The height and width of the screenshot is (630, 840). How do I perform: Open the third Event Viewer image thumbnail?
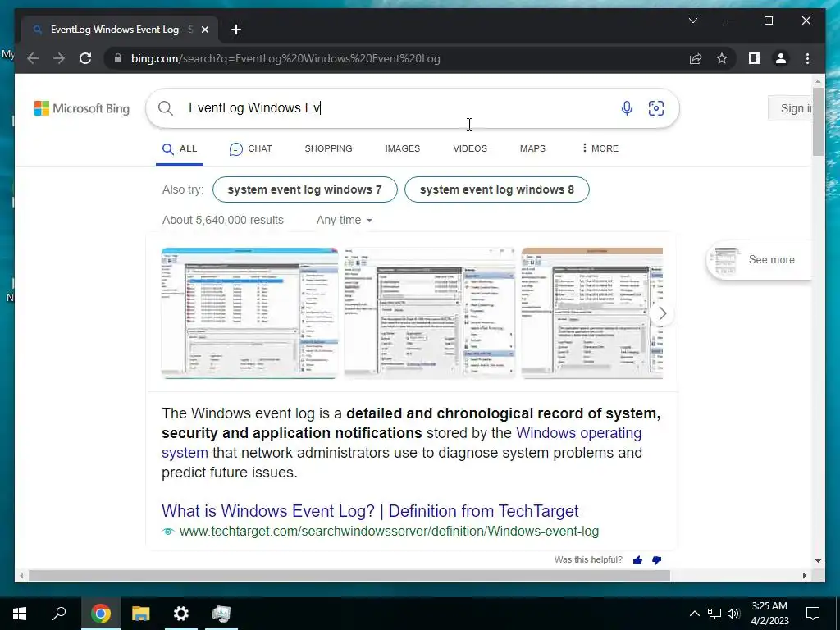(592, 313)
